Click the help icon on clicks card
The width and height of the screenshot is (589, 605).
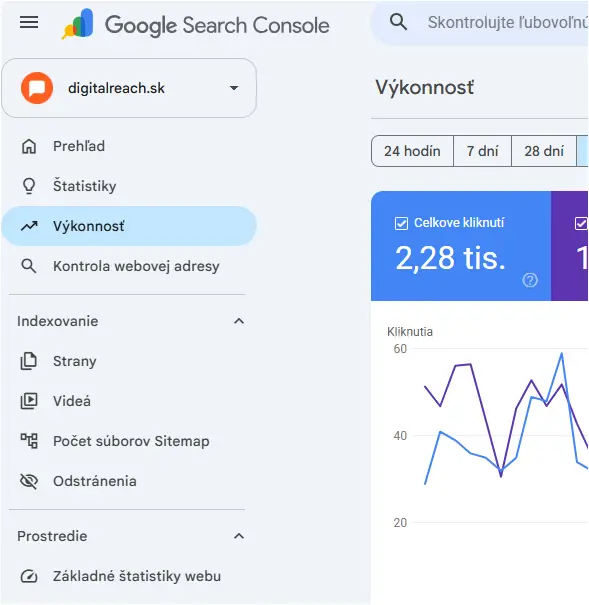click(530, 280)
